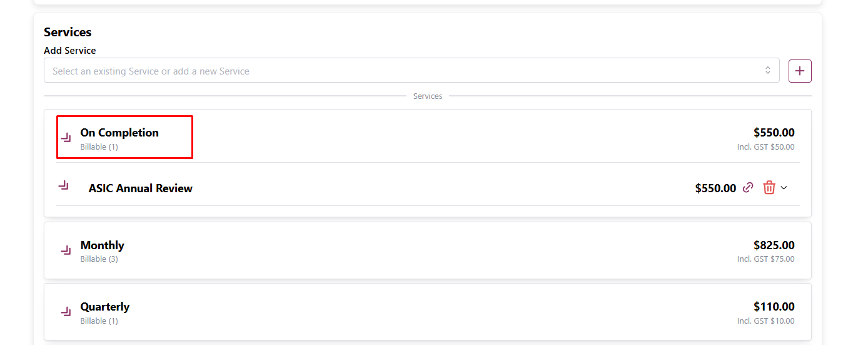Click the link icon for ASIC Annual Review
This screenshot has width=868, height=345.
pyautogui.click(x=748, y=187)
